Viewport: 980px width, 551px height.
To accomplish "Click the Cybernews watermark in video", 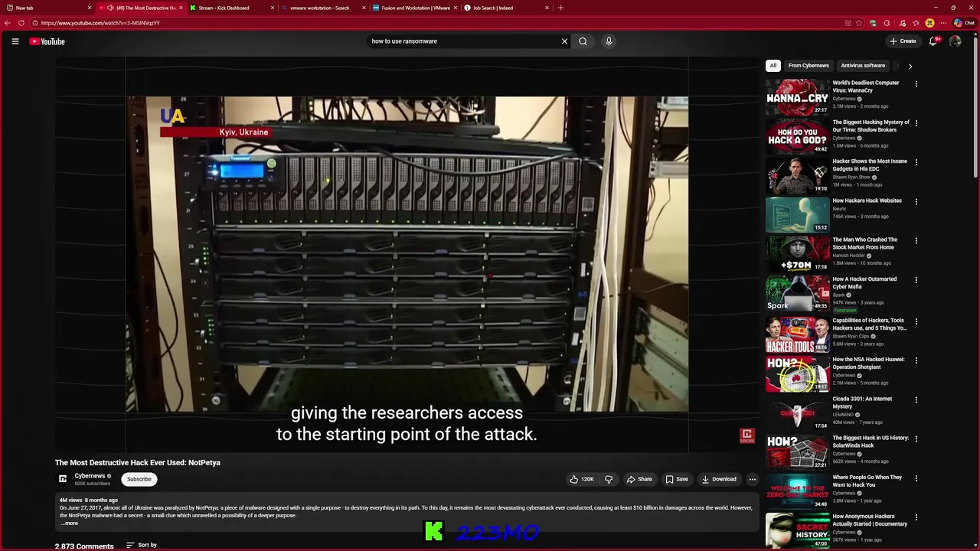I will pyautogui.click(x=747, y=435).
